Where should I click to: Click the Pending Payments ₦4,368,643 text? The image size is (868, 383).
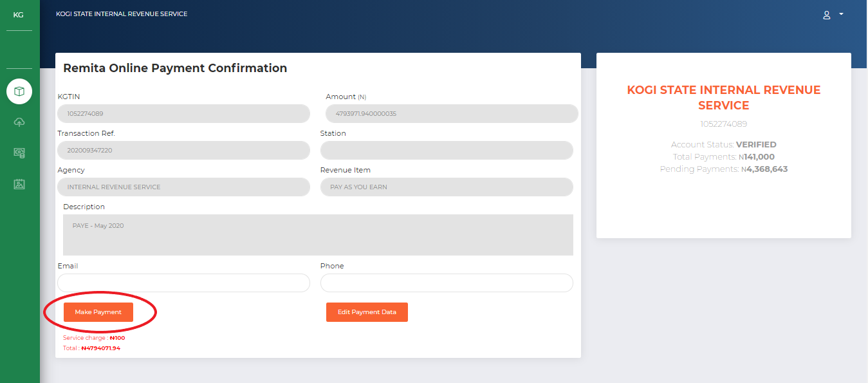[724, 169]
